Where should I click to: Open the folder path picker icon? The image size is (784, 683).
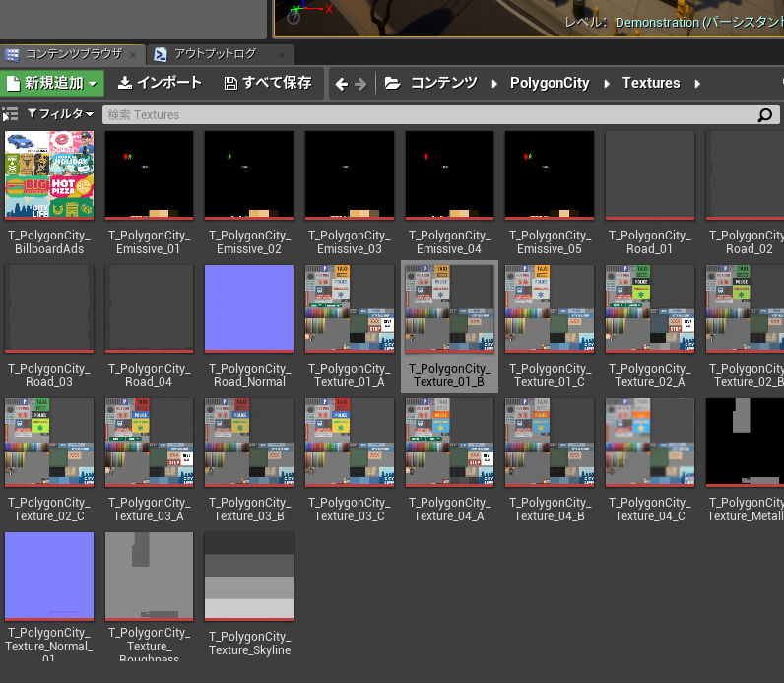point(393,83)
